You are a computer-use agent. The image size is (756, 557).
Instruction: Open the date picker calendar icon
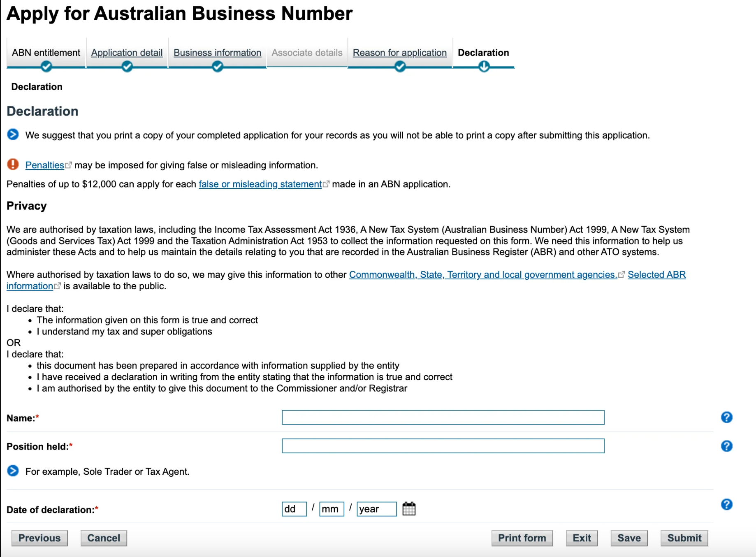[409, 509]
